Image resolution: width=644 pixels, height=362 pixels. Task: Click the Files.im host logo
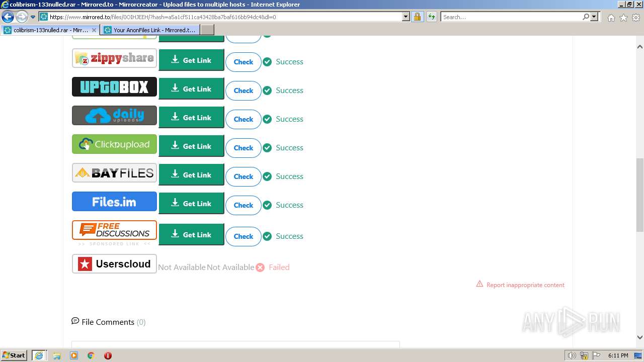point(114,202)
